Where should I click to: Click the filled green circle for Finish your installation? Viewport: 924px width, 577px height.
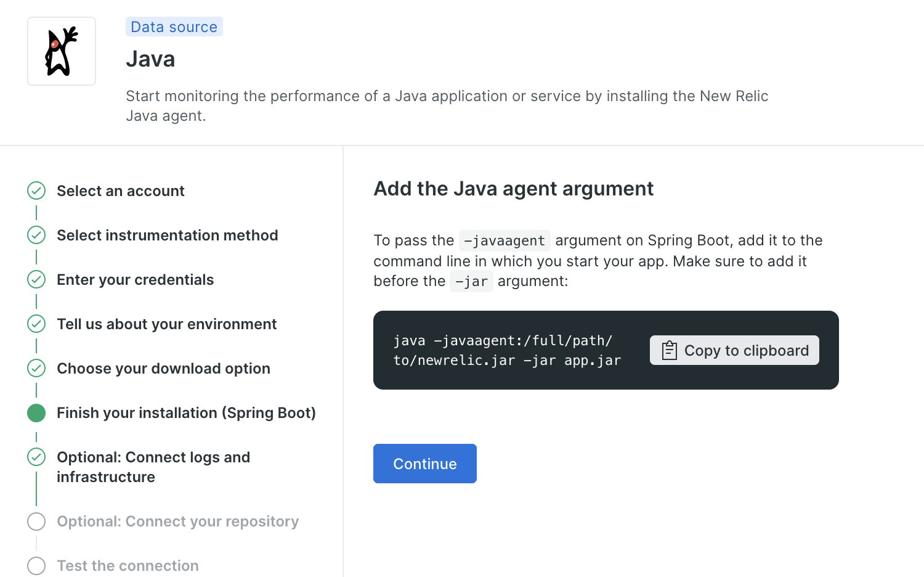36,413
